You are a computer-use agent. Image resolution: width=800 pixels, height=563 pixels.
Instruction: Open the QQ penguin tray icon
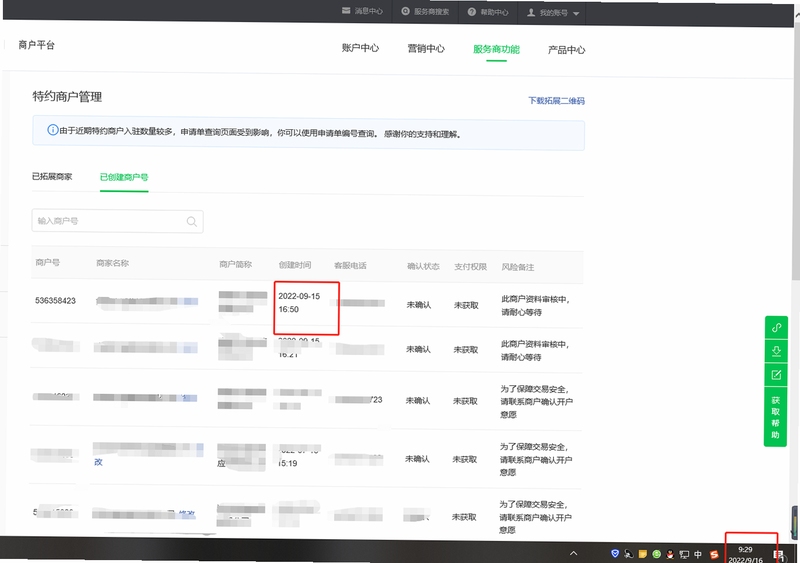pos(670,554)
